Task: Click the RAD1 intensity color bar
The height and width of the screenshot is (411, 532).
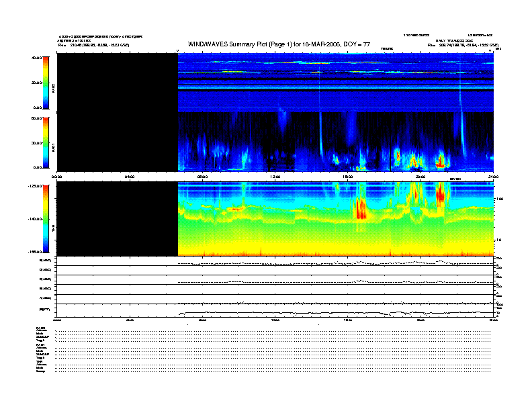Action: click(x=46, y=142)
